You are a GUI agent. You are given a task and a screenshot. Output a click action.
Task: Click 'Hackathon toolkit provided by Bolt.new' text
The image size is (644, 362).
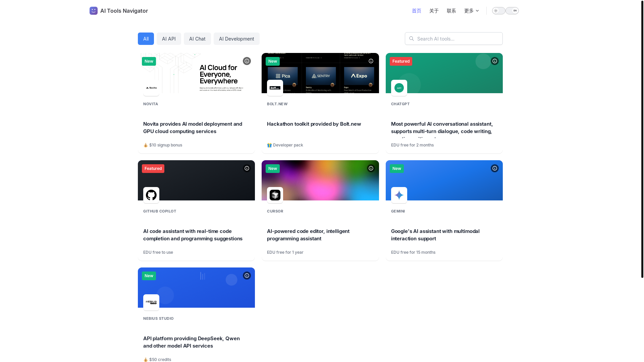(314, 124)
